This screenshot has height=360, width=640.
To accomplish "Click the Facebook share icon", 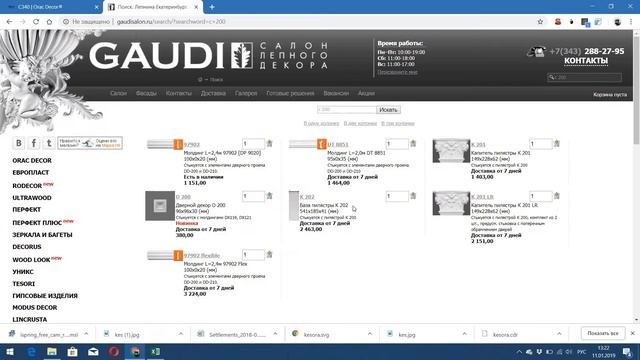I will [34, 143].
